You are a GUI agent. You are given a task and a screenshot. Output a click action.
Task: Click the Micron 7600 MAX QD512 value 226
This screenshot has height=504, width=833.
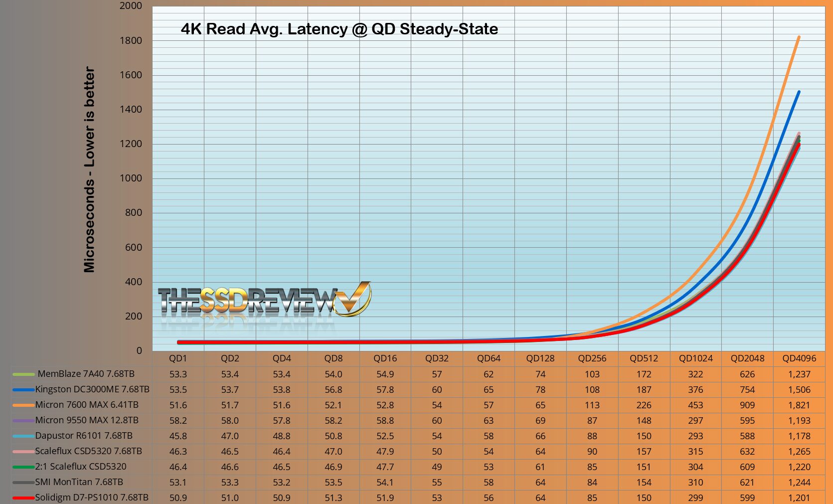pos(644,405)
